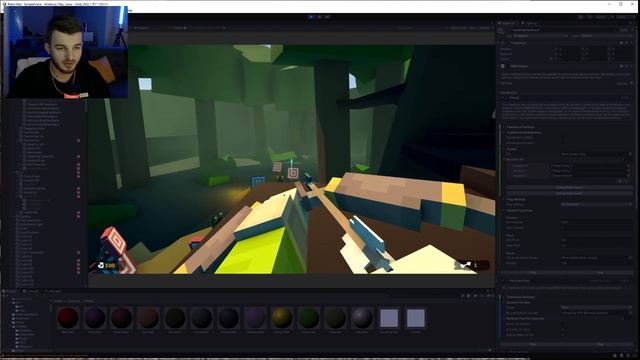Open the Transform component options menu icon
640x360 pixels.
[630, 43]
